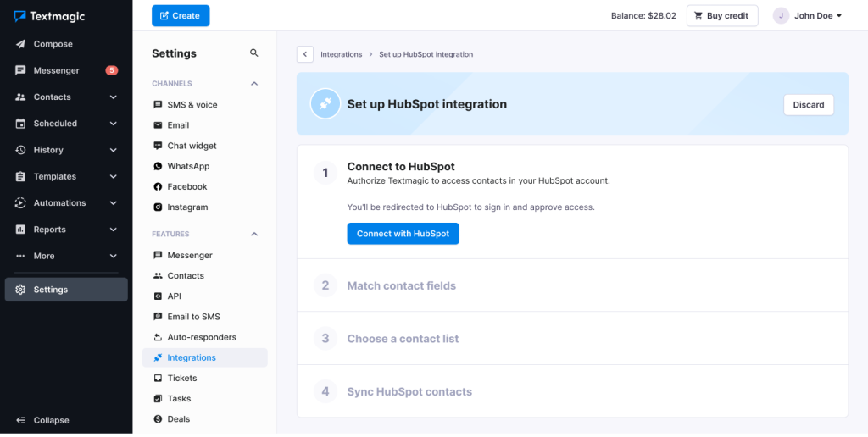Screen dimensions: 868x437
Task: Click the WhatsApp icon
Action: click(158, 166)
